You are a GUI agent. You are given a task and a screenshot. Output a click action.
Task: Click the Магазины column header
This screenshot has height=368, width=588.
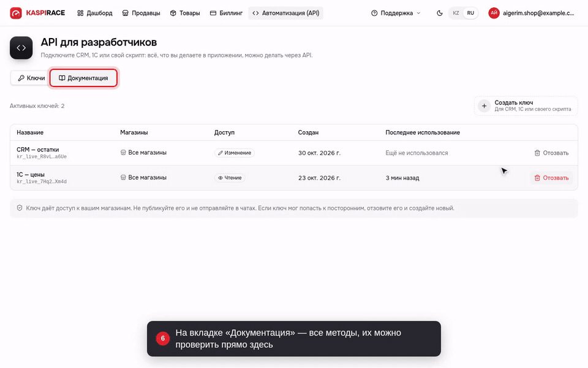coord(134,132)
